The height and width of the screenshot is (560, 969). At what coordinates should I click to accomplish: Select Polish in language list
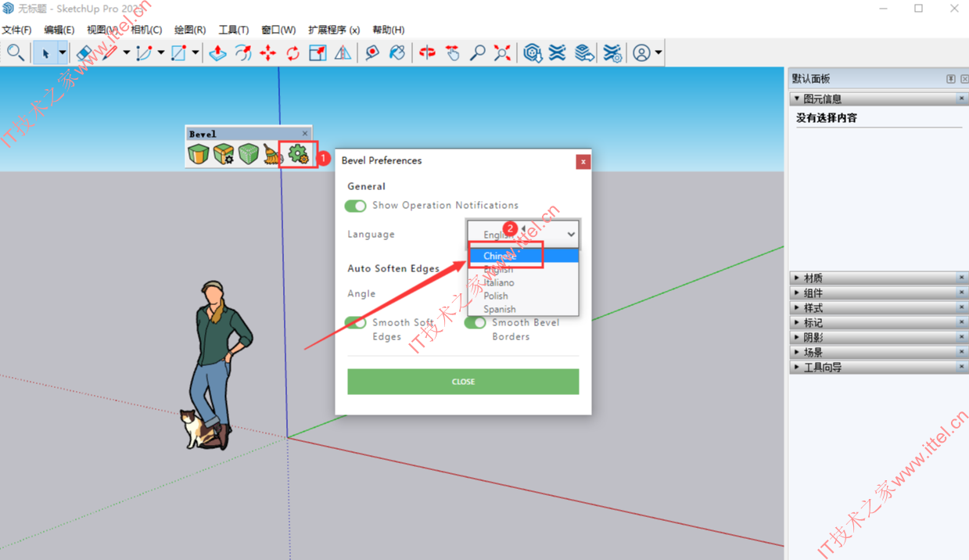click(523, 296)
